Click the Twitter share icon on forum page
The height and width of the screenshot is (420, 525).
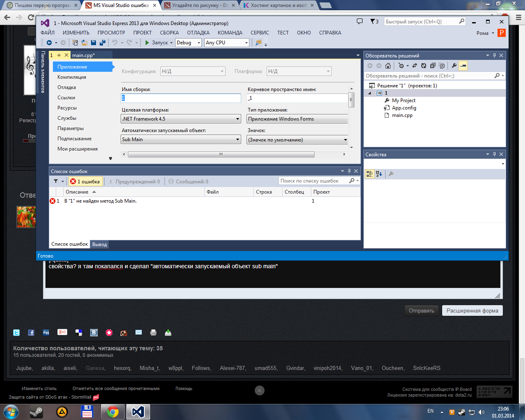click(16, 333)
